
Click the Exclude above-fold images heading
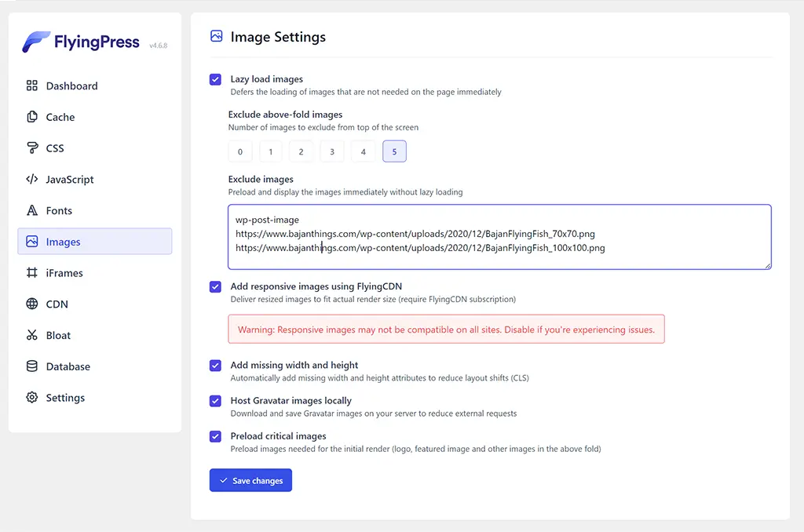click(285, 115)
